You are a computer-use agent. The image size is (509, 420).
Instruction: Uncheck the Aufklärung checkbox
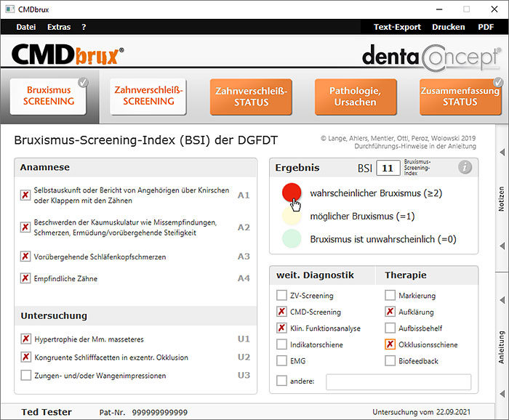point(390,311)
